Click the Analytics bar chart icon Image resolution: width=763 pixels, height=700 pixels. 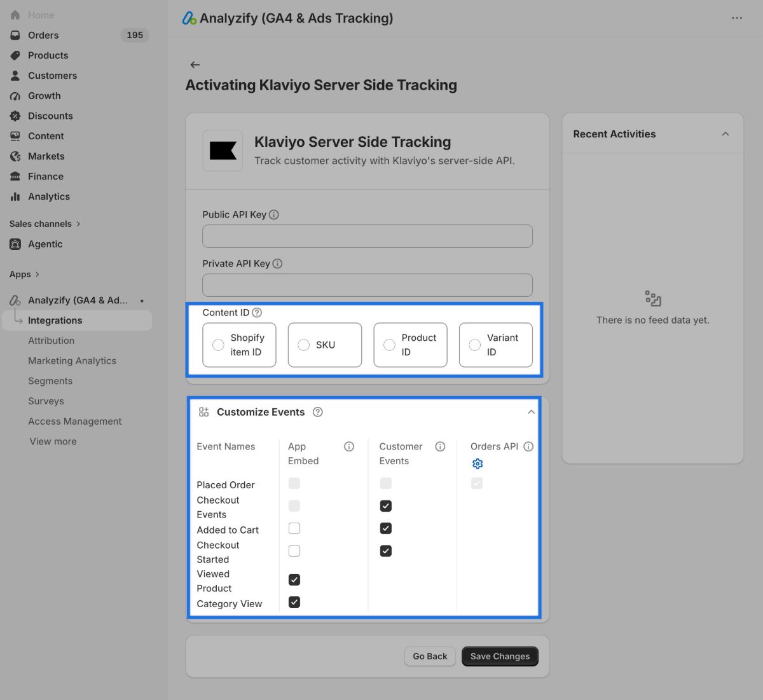(x=15, y=196)
